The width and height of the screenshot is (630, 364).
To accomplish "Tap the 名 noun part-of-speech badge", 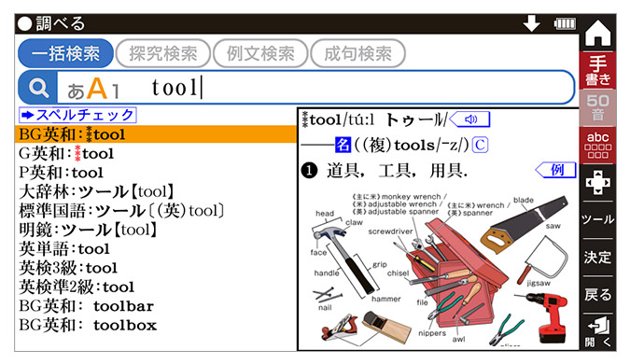I will coord(343,145).
